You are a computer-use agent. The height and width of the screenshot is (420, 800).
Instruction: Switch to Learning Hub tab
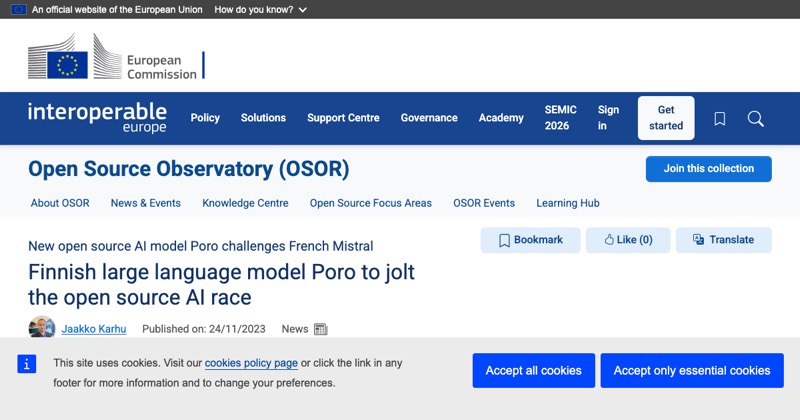click(568, 203)
